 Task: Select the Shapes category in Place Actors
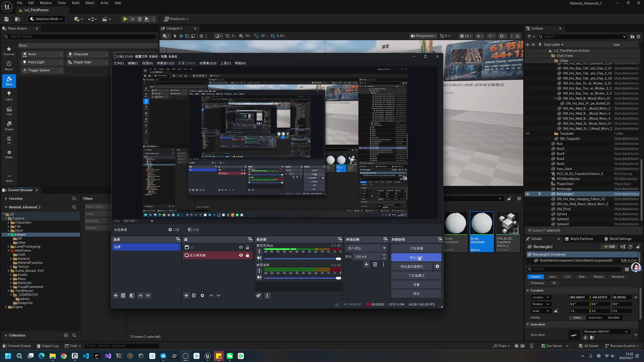pos(9,126)
